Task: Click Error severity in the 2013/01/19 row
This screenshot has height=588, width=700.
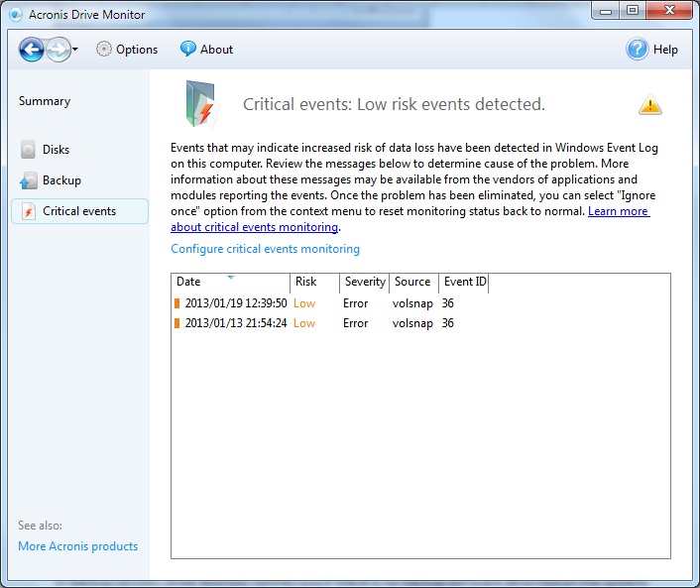Action: (355, 303)
